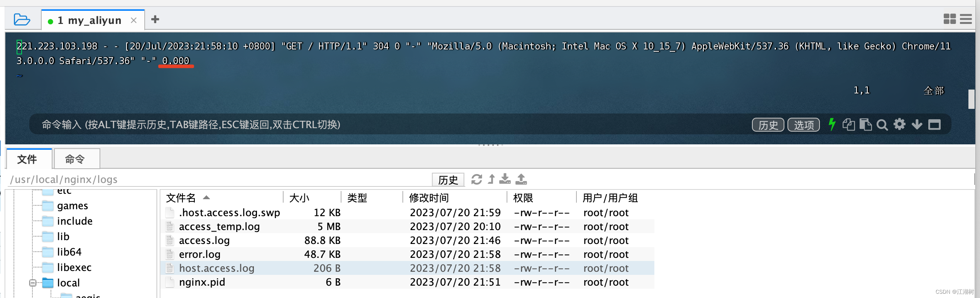Edit the /usr/local/nginx/logs path field

coord(220,179)
